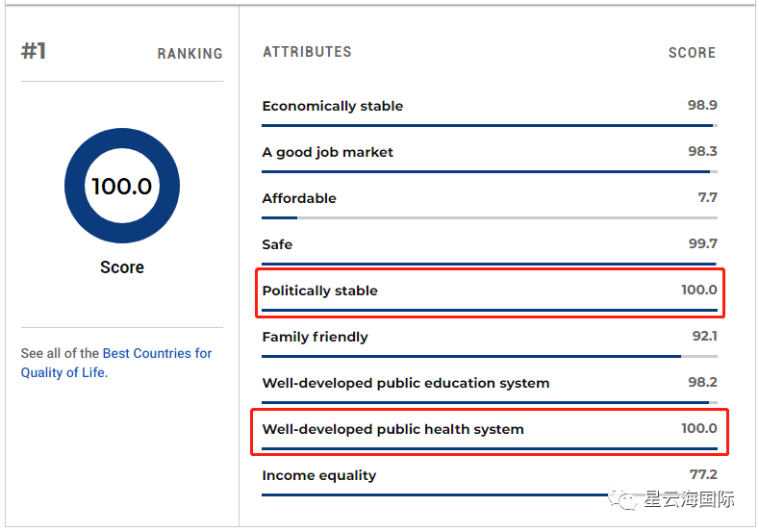The height and width of the screenshot is (532, 759).
Task: Click the A good job market label
Action: click(x=327, y=152)
